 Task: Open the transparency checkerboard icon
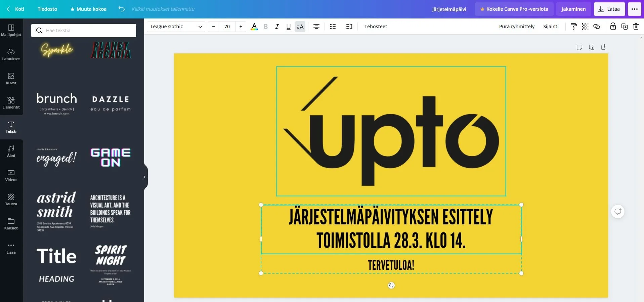point(585,27)
